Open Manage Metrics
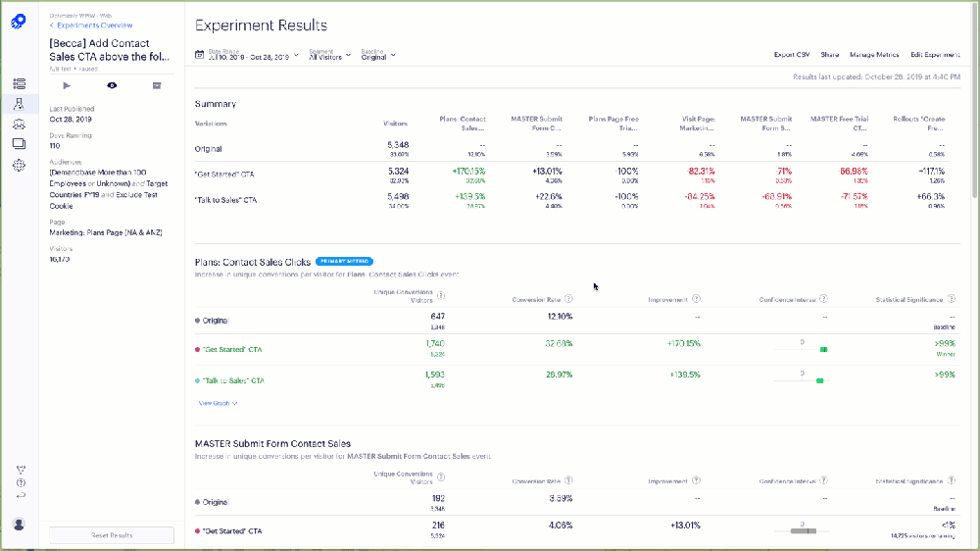The height and width of the screenshot is (551, 980). pos(874,55)
